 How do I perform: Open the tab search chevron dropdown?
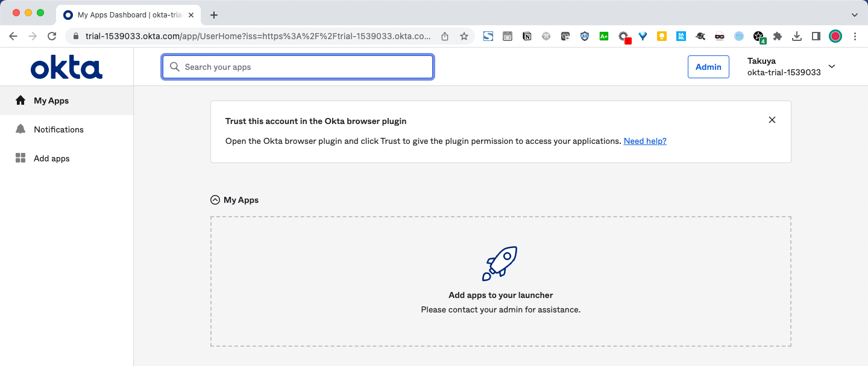[854, 14]
